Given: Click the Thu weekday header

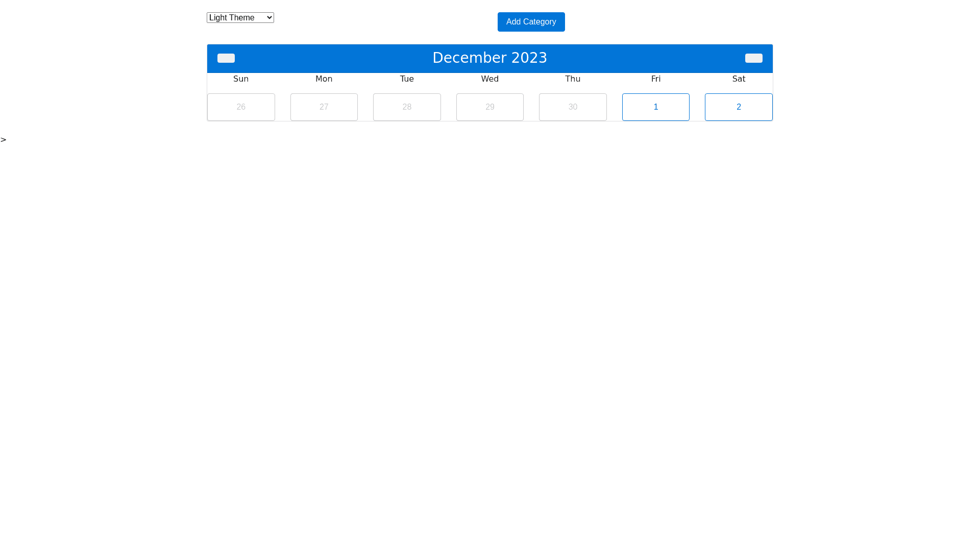Looking at the screenshot, I should tap(573, 79).
